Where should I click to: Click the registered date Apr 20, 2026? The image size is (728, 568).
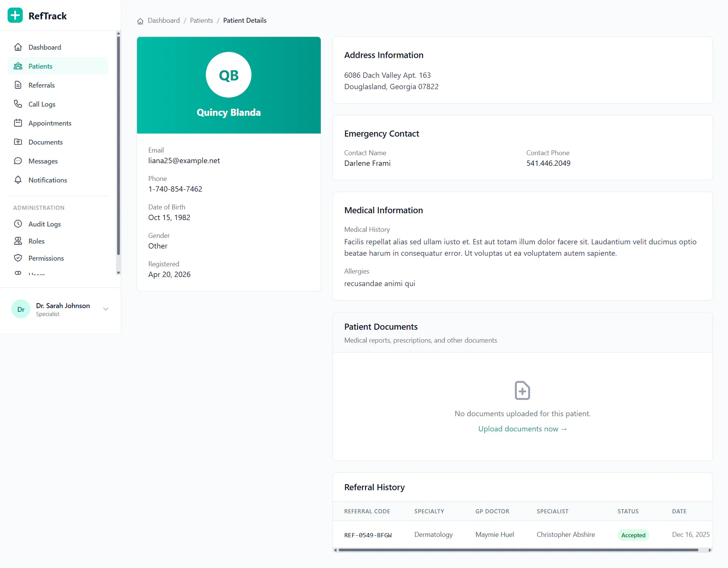pos(169,274)
